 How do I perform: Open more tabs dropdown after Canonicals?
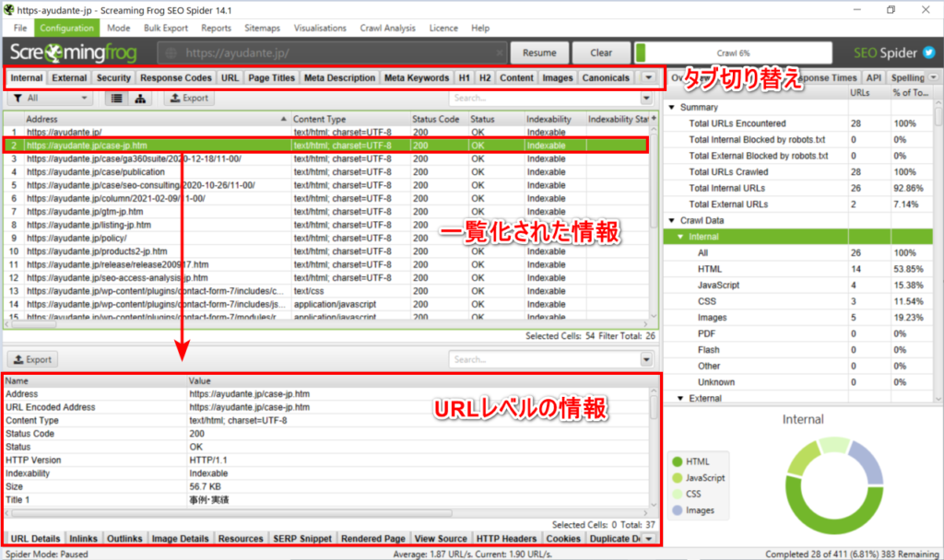[x=648, y=77]
